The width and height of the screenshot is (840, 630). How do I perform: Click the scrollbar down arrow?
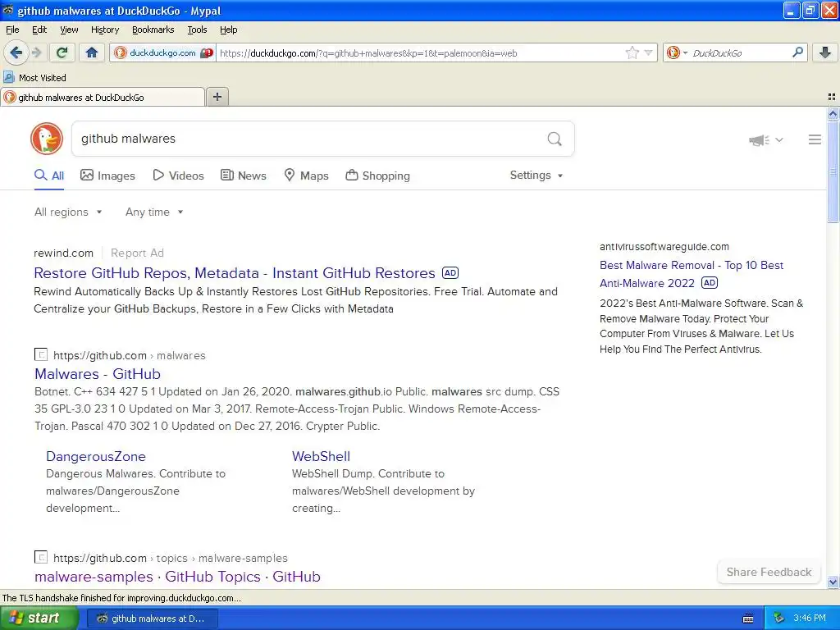[x=833, y=582]
